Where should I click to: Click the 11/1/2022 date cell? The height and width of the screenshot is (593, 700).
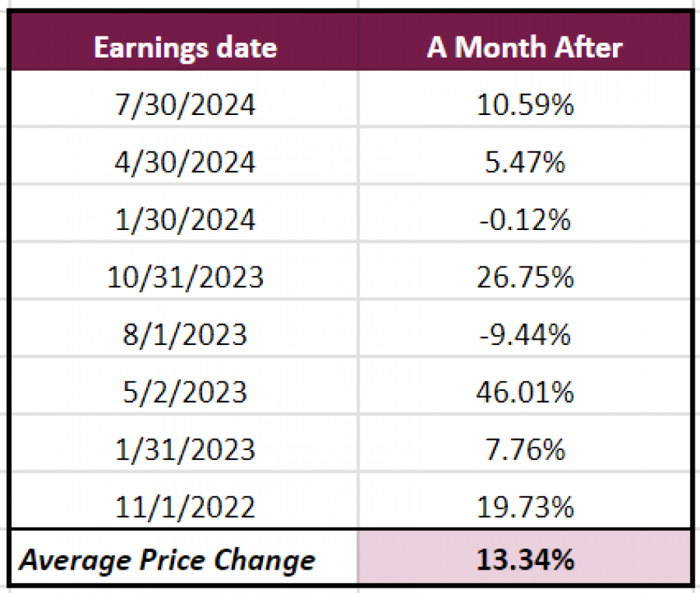(185, 507)
